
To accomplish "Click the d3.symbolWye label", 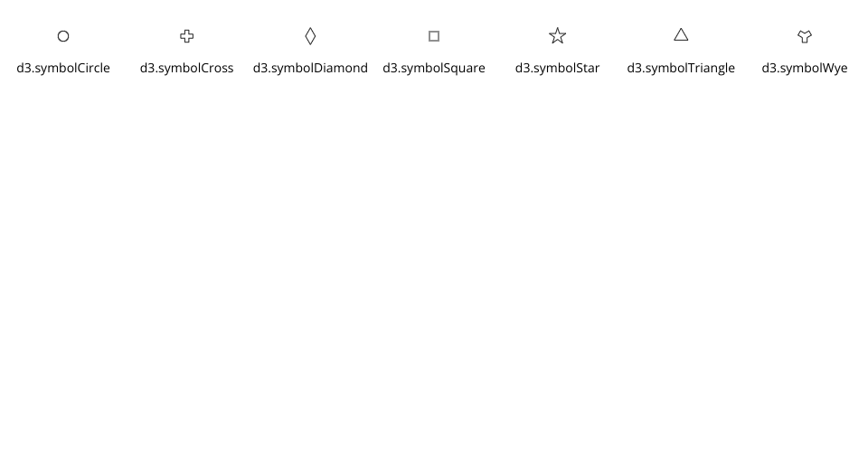I will pos(805,68).
